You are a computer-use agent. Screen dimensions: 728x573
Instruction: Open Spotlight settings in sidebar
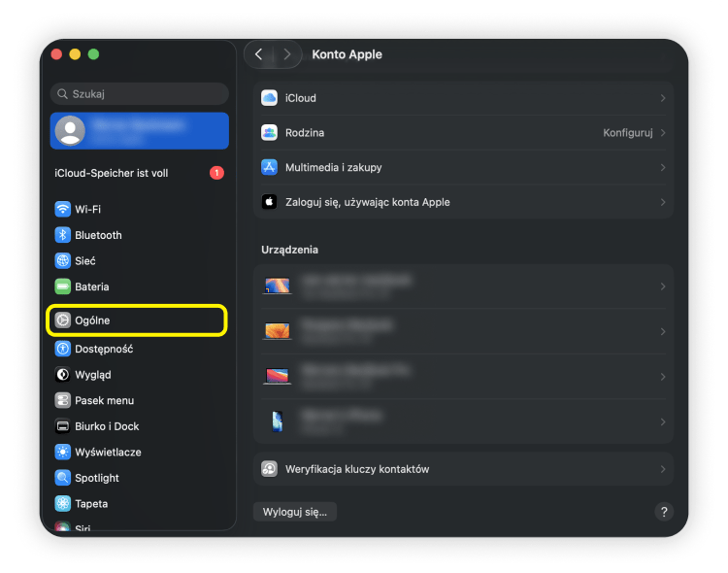139,478
